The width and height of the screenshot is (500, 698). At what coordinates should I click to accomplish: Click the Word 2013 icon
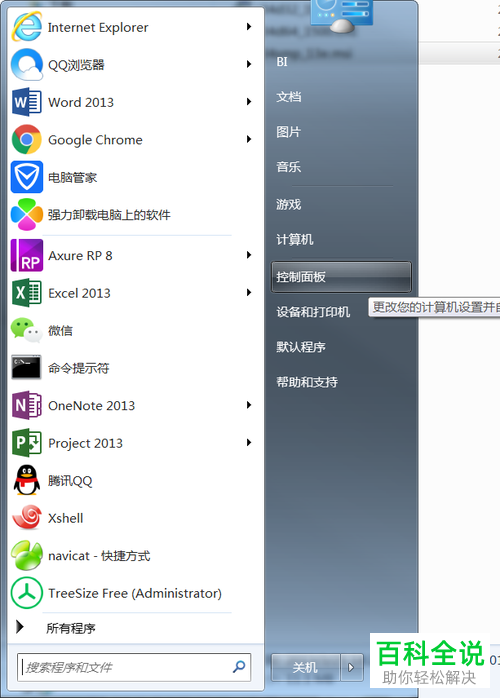pos(27,102)
